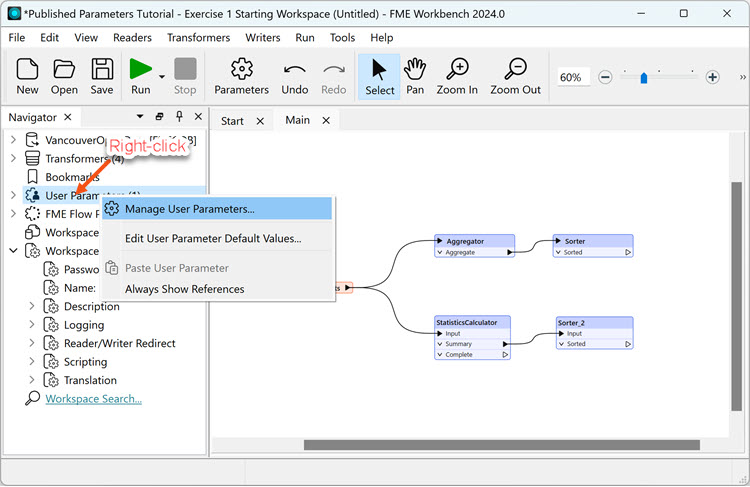The height and width of the screenshot is (487, 750).
Task: Close the Main tab
Action: (326, 120)
